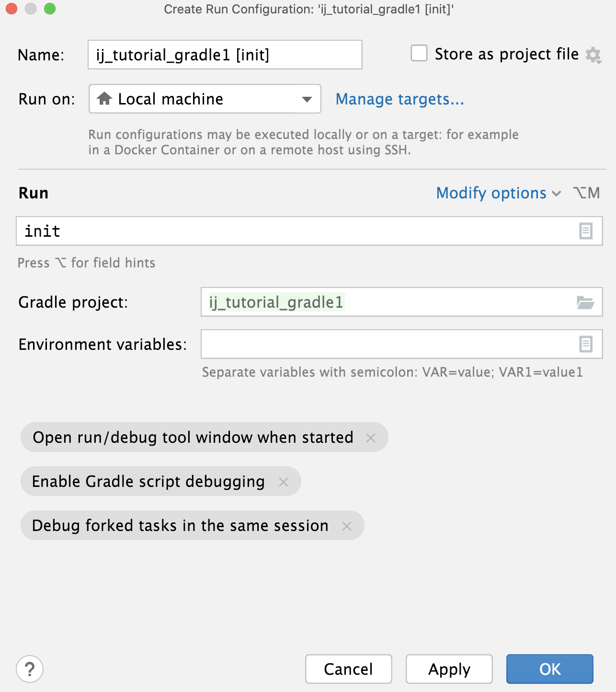Open the Environment variables expand editor icon

(585, 345)
